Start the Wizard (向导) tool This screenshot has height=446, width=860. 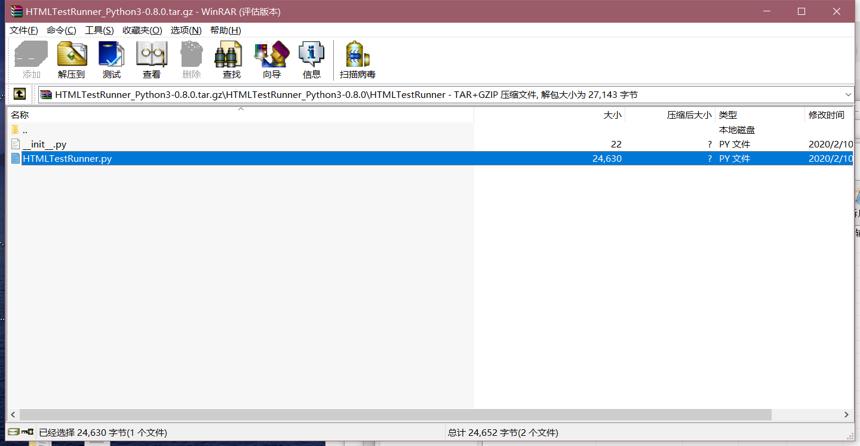click(271, 60)
